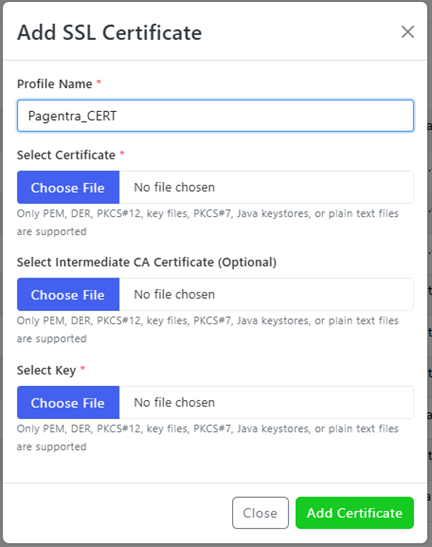Dismiss the dialog with the X icon
The image size is (432, 547).
408,32
